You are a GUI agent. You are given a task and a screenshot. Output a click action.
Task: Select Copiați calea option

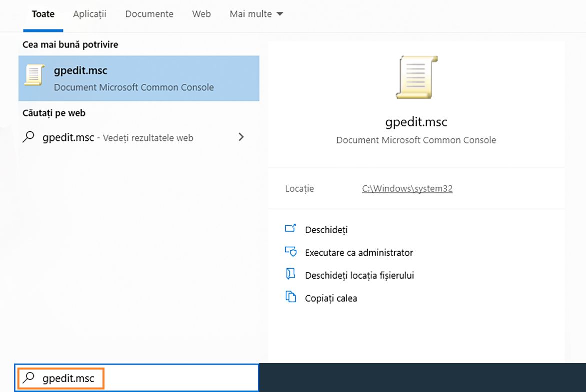[x=331, y=298]
